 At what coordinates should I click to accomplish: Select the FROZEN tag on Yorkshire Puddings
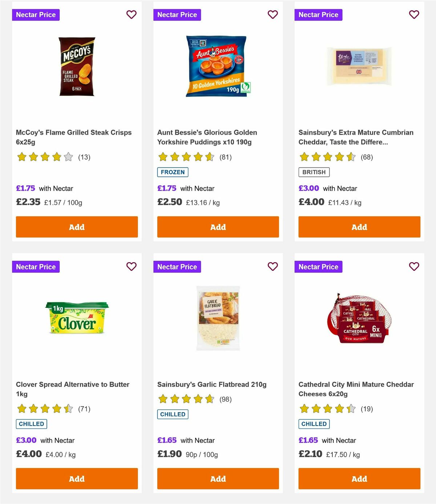coord(173,172)
